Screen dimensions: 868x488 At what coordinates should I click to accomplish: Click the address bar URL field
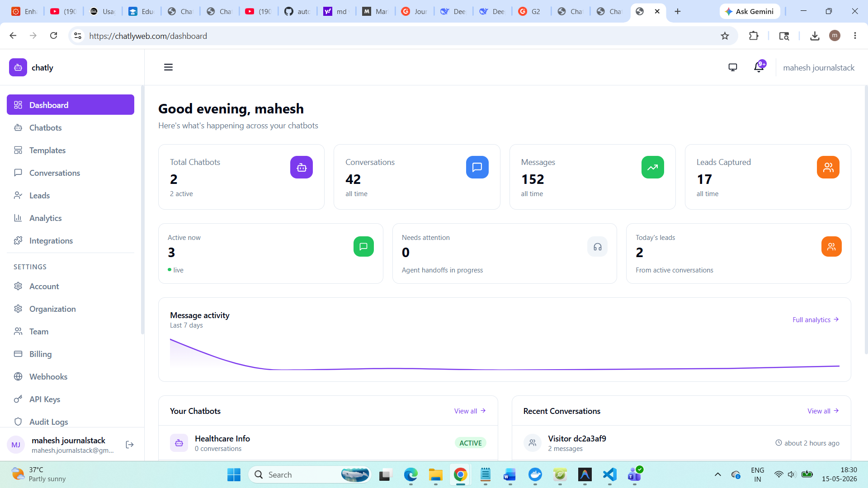(x=402, y=36)
